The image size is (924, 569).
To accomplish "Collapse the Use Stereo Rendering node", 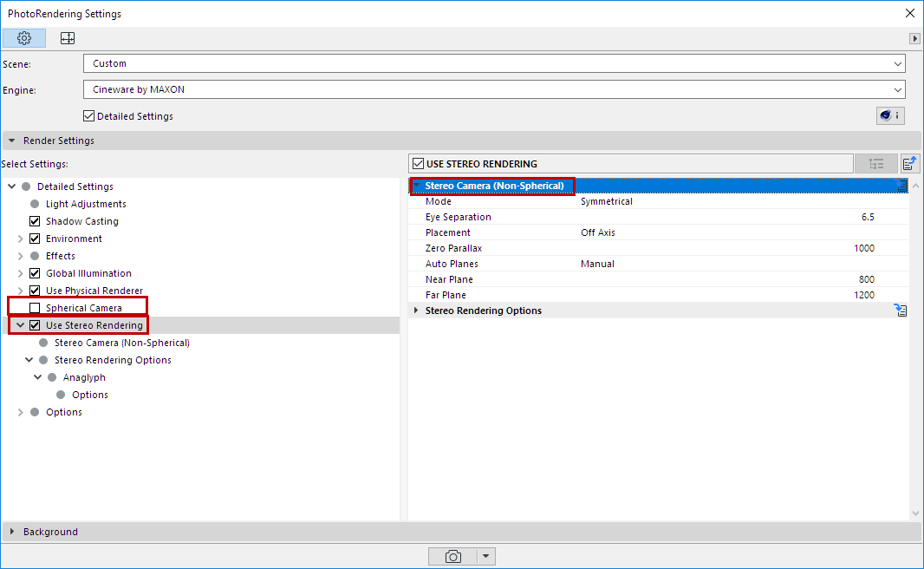I will [x=21, y=325].
